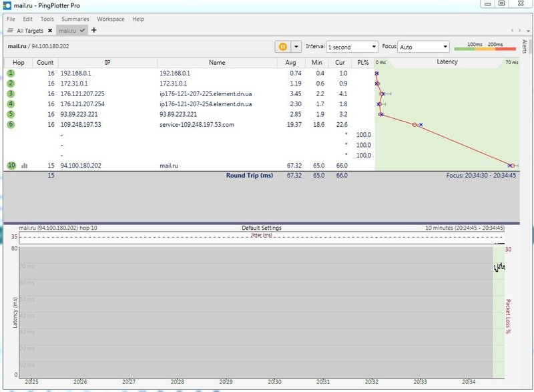
Task: Click the list icon before All Targets
Action: 10,30
